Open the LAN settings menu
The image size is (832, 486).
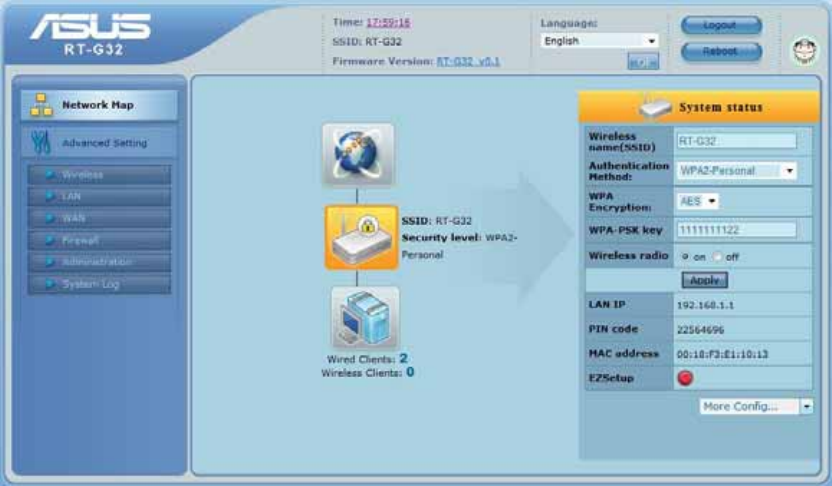(99, 196)
